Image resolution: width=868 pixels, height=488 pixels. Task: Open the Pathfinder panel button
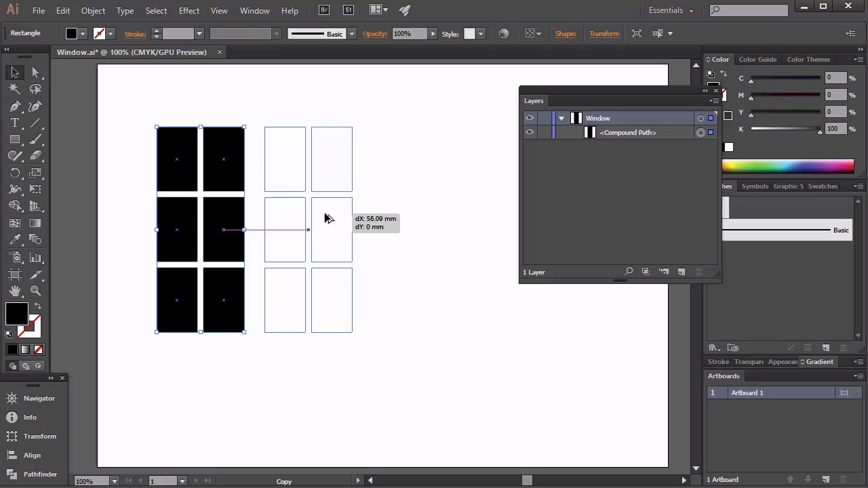click(40, 474)
